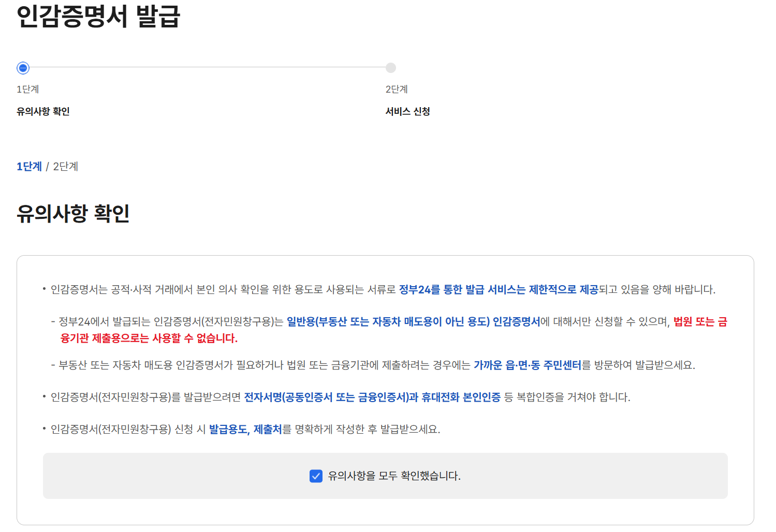Viewport: 776px width, 532px height.
Task: Click the 1단계 breadcrumb link
Action: pos(28,167)
